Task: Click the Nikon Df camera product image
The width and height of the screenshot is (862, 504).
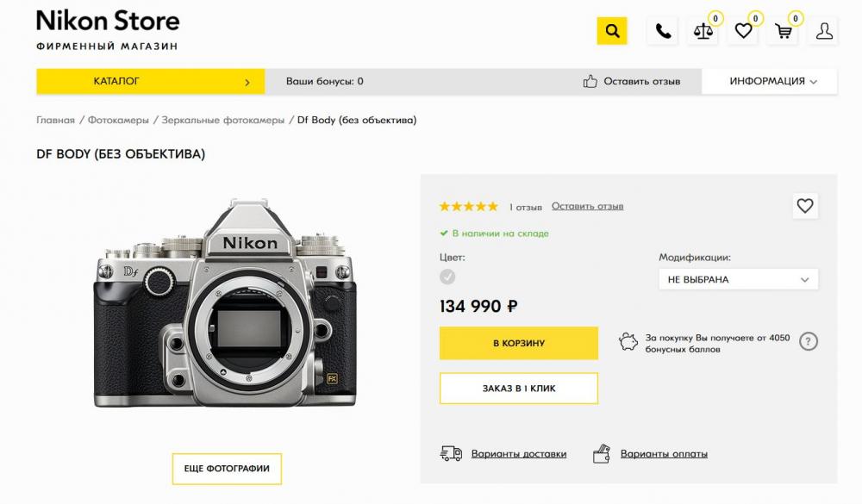Action: [225, 303]
